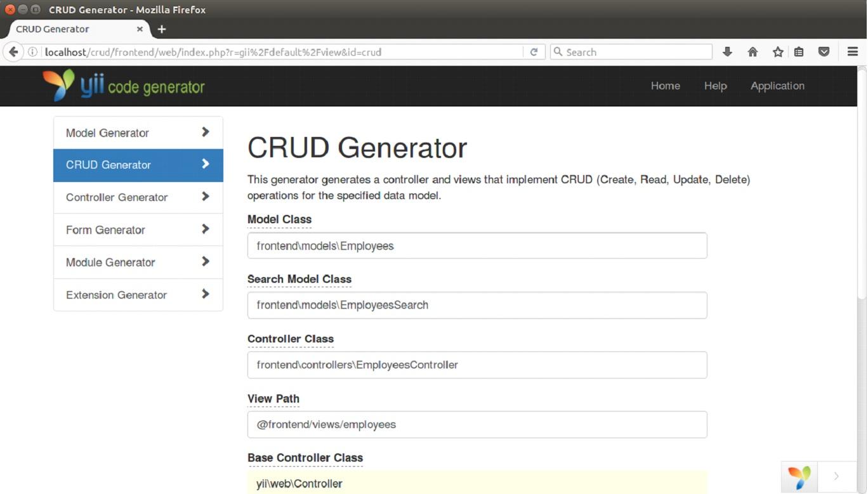Click the magnifier icon in search box

click(558, 52)
